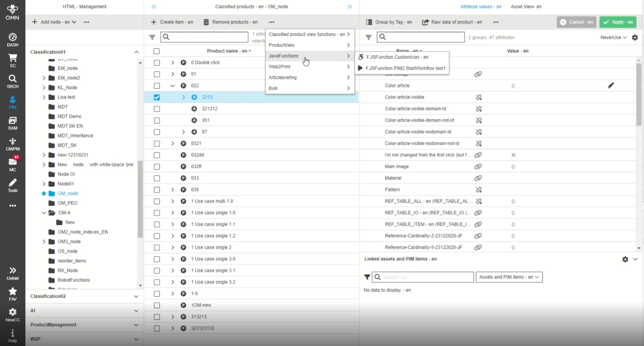644x346 pixels.
Task: Open Classified product view functions submenu
Action: tap(310, 34)
